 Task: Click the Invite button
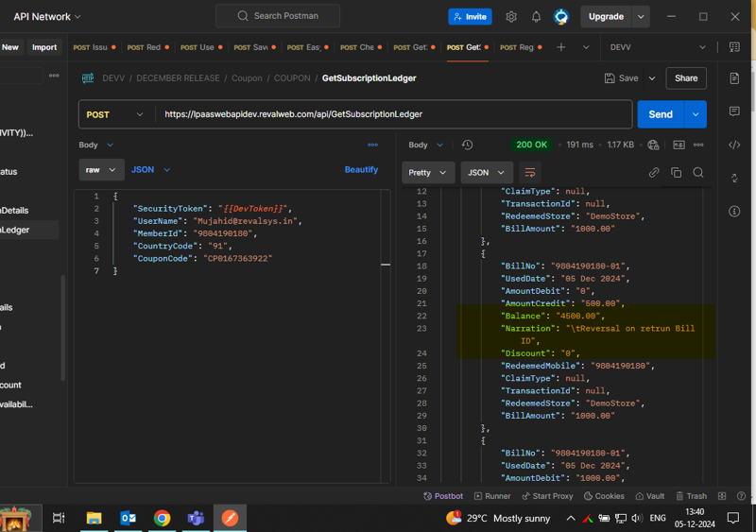[470, 17]
